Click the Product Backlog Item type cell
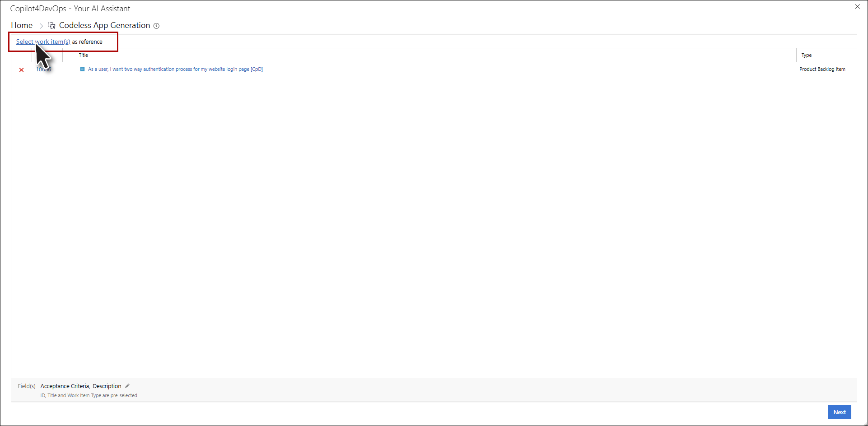 click(822, 69)
